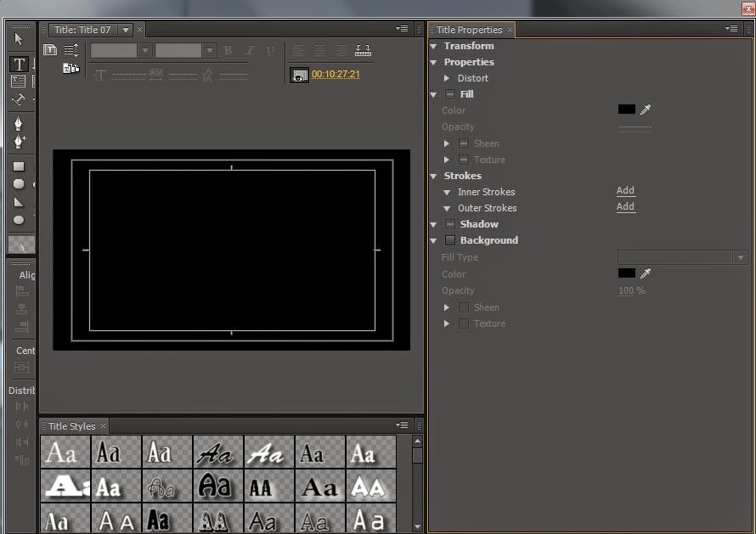
Task: Collapse Inner Strokes section
Action: pos(447,193)
